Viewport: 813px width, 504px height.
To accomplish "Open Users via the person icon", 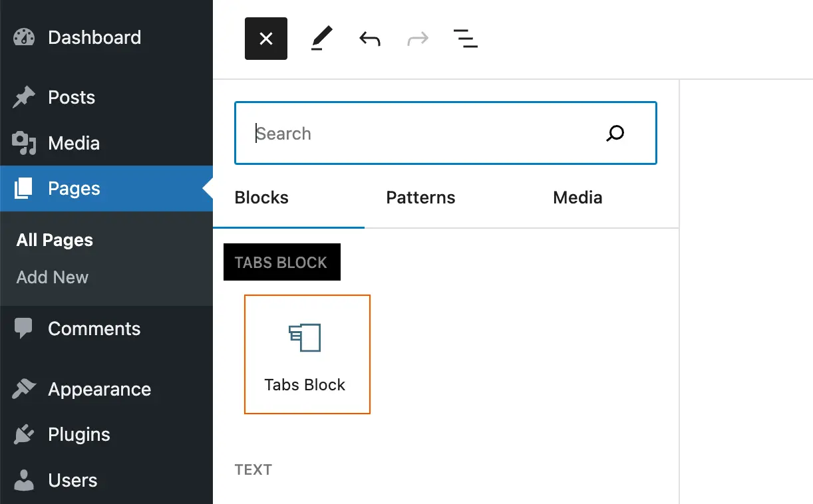I will (x=23, y=479).
